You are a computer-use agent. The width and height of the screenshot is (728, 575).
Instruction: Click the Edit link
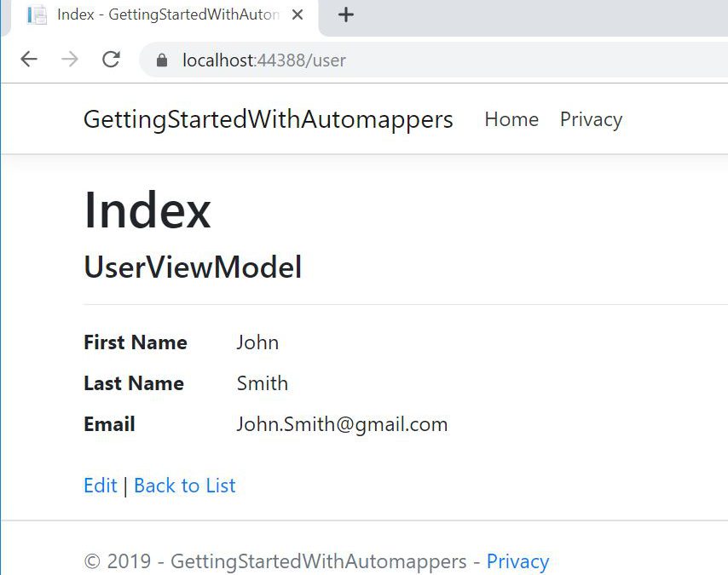tap(100, 486)
